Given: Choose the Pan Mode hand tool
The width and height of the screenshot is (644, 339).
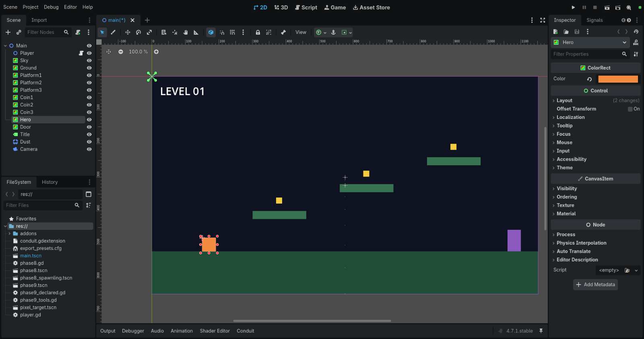Looking at the screenshot, I should (x=186, y=32).
